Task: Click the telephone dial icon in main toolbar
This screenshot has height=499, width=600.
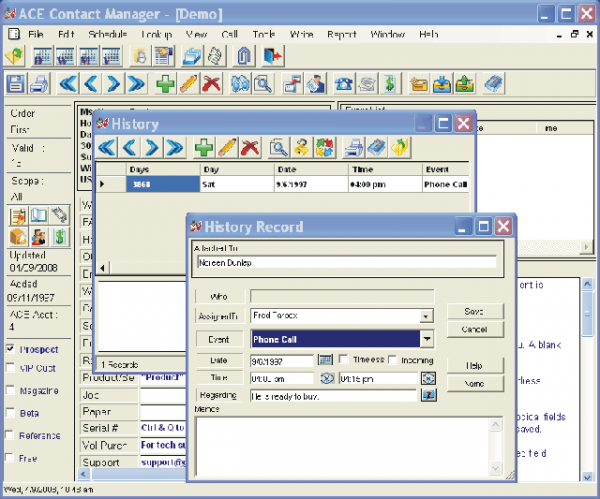Action: 344,83
